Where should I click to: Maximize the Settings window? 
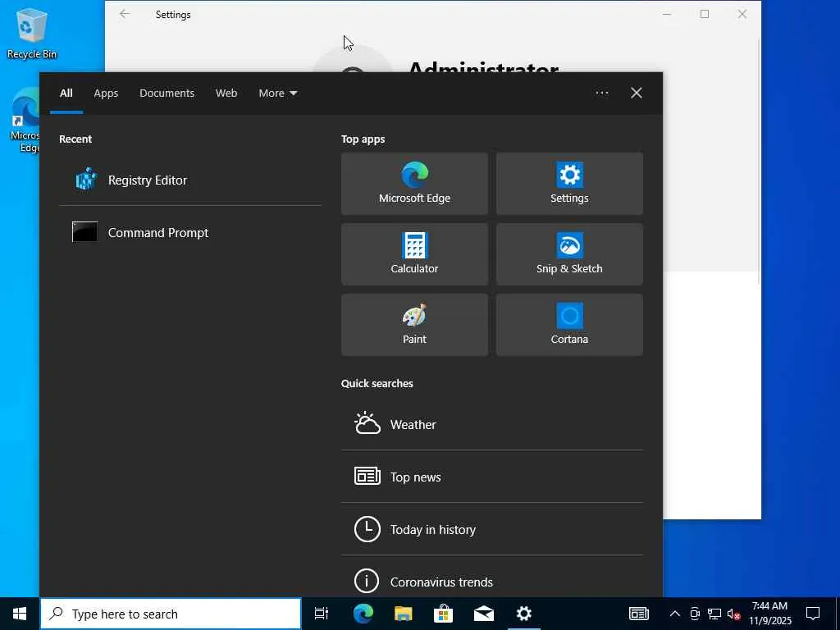(x=705, y=14)
